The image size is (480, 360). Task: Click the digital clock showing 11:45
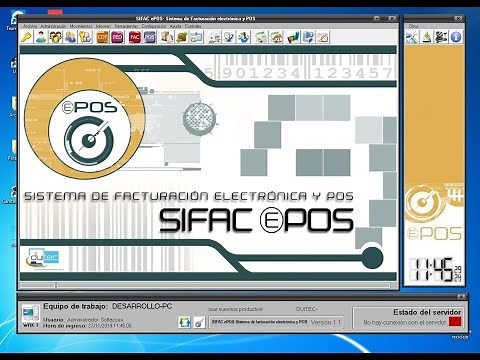435,270
